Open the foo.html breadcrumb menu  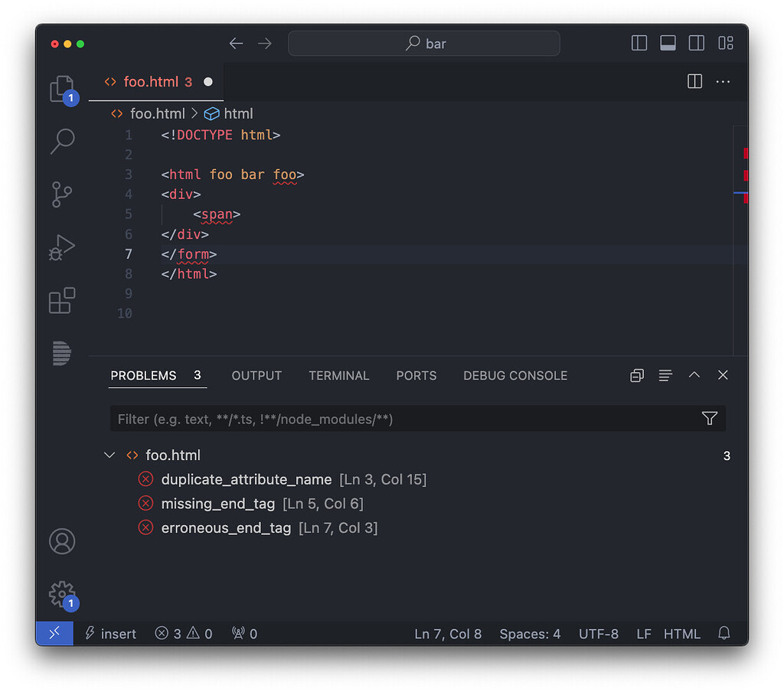(x=157, y=113)
